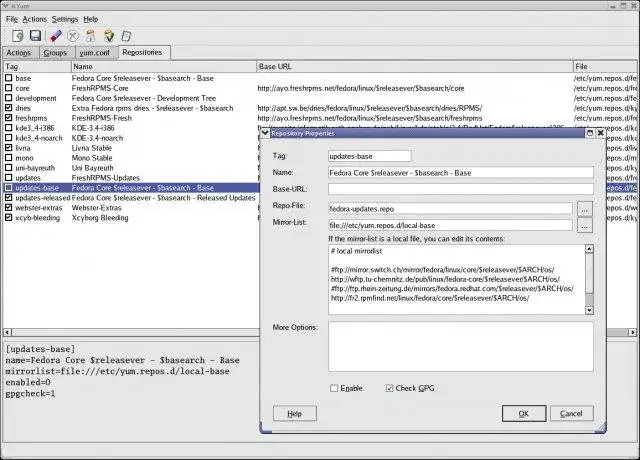640x460 pixels.
Task: Click the repository list right scroll arrow
Action: pyautogui.click(x=632, y=332)
